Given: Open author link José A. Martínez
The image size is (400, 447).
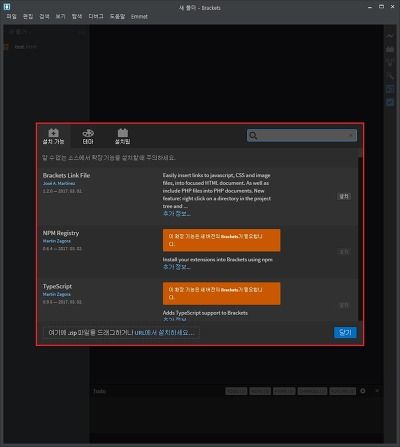Looking at the screenshot, I should [59, 183].
